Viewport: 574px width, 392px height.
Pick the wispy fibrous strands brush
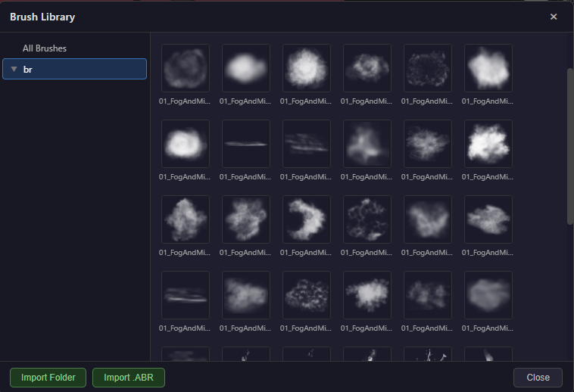click(428, 144)
